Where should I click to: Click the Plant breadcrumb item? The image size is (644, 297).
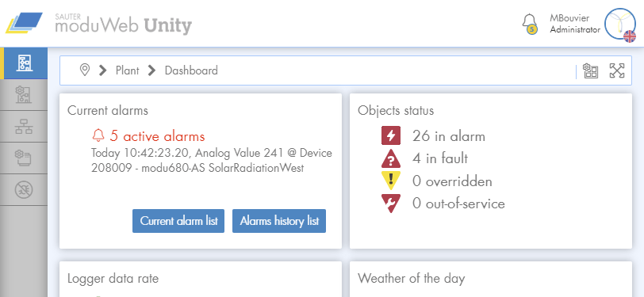click(x=128, y=70)
